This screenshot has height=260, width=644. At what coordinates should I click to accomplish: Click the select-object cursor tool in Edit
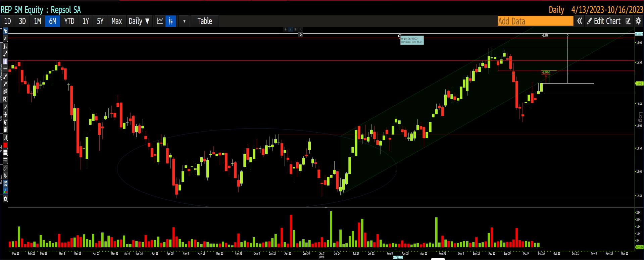[x=5, y=122]
